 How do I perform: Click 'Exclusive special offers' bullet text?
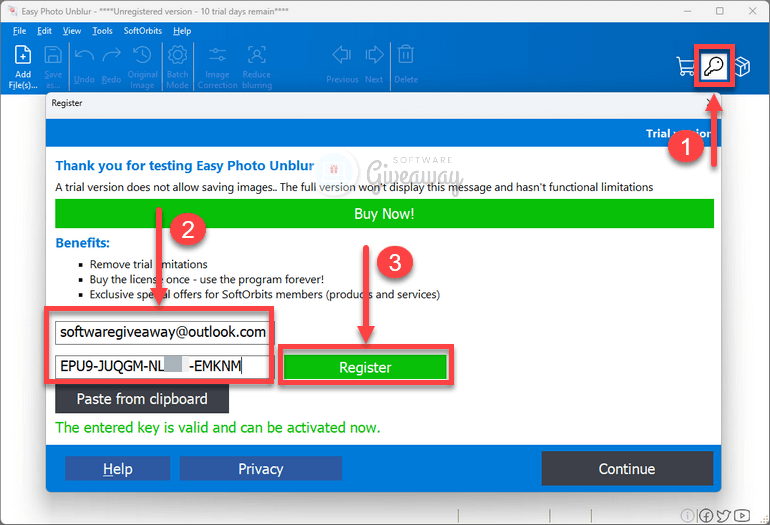pos(265,295)
